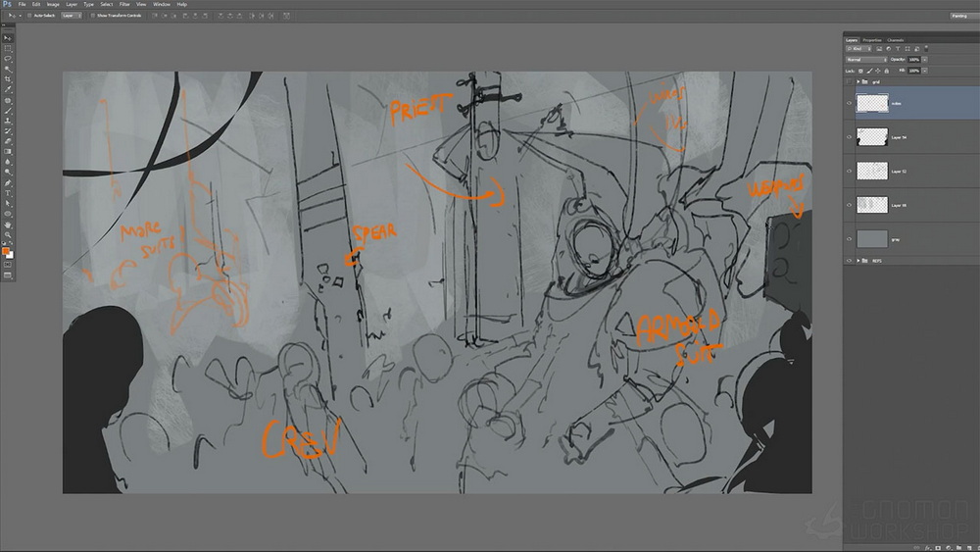Hide the notes layer eye icon
980x552 pixels.
pyautogui.click(x=849, y=103)
